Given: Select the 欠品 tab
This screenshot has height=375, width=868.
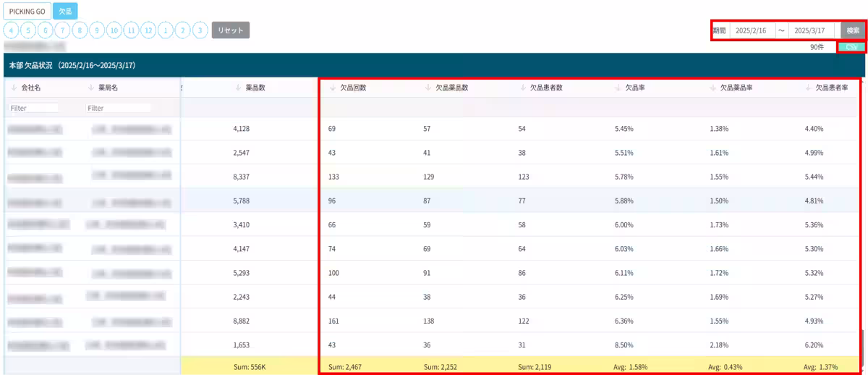Looking at the screenshot, I should point(65,12).
